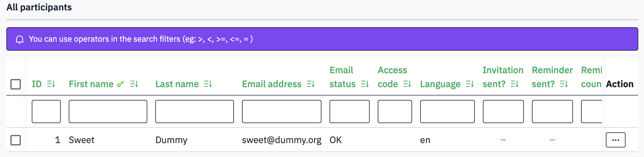This screenshot has width=644, height=157.
Task: Tick the select-all participants checkbox
Action: pos(16,84)
